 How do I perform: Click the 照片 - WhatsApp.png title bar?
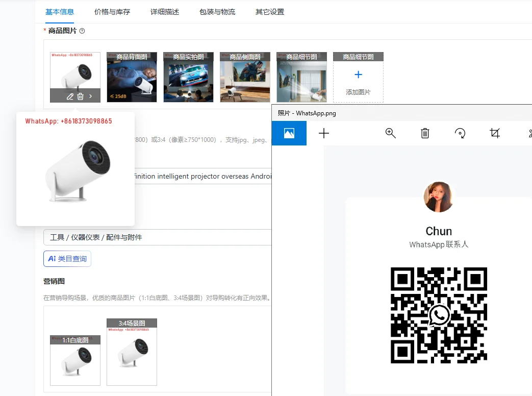pos(402,113)
